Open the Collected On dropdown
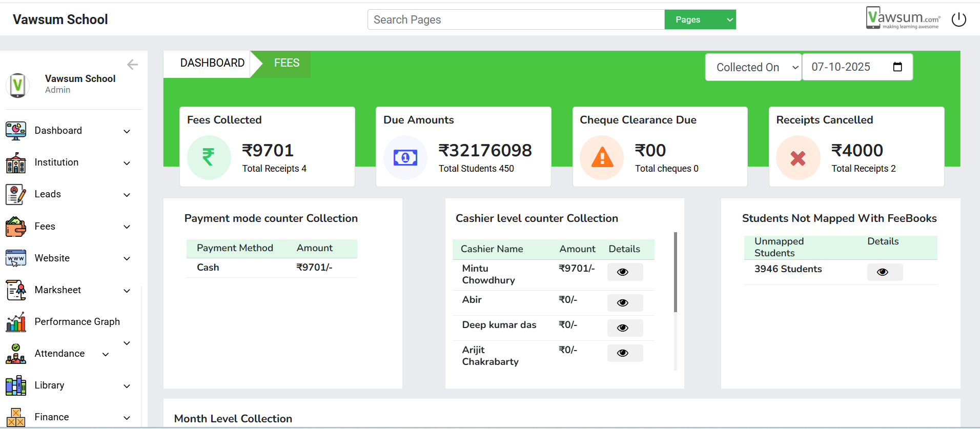Image resolution: width=980 pixels, height=429 pixels. point(753,67)
